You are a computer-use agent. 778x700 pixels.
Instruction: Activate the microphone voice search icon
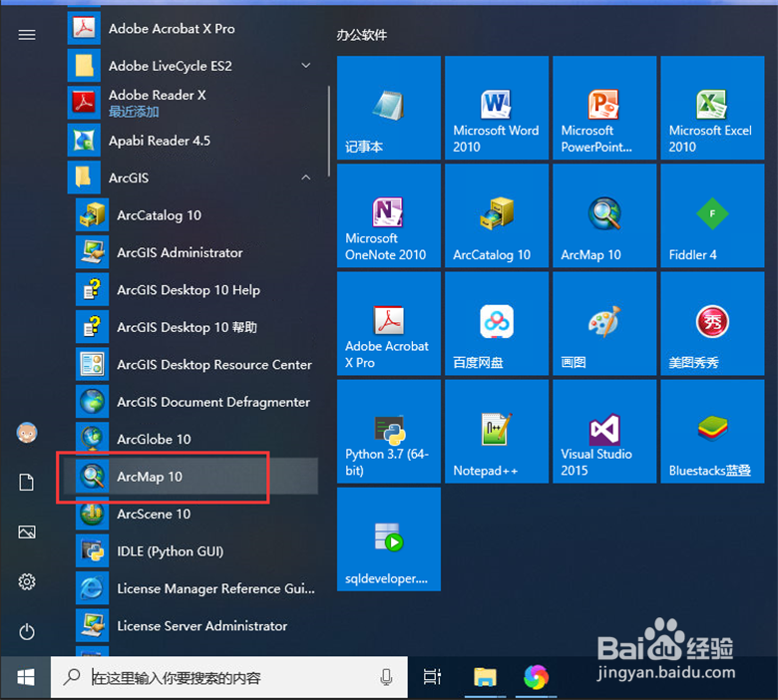click(387, 677)
